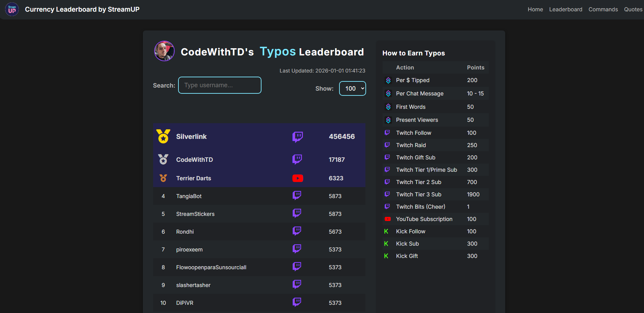
Task: Select the Rondhi leaderboard row
Action: coord(259,232)
